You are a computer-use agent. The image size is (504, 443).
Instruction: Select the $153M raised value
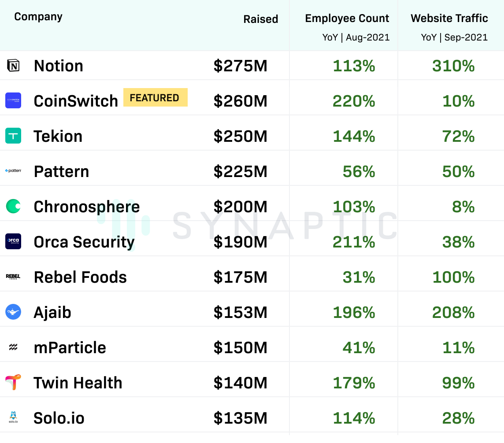(241, 313)
